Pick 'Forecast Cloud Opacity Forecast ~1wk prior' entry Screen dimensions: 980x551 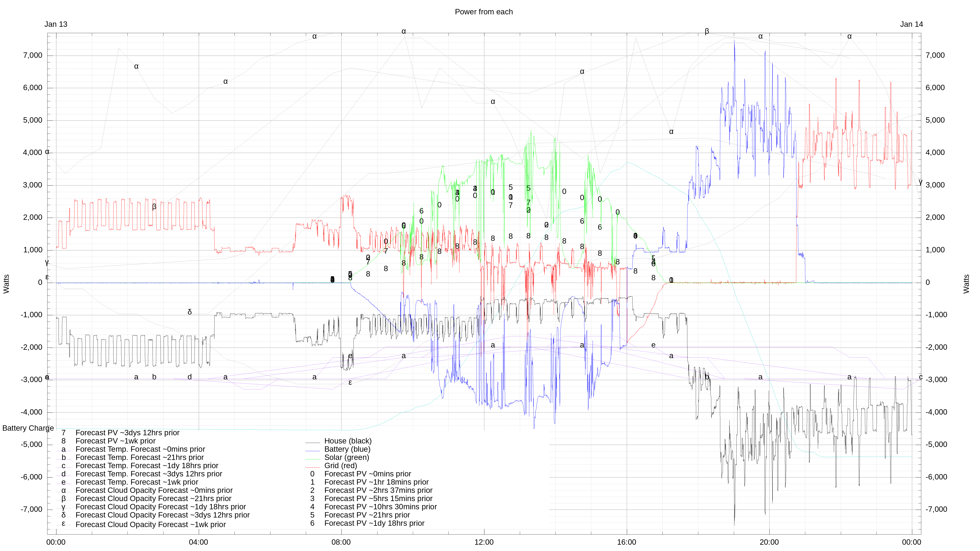pos(151,525)
